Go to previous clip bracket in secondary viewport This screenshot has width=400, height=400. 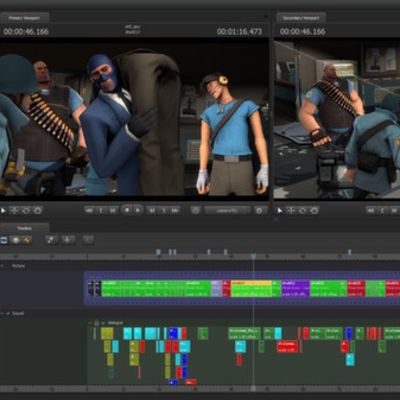pos(382,211)
